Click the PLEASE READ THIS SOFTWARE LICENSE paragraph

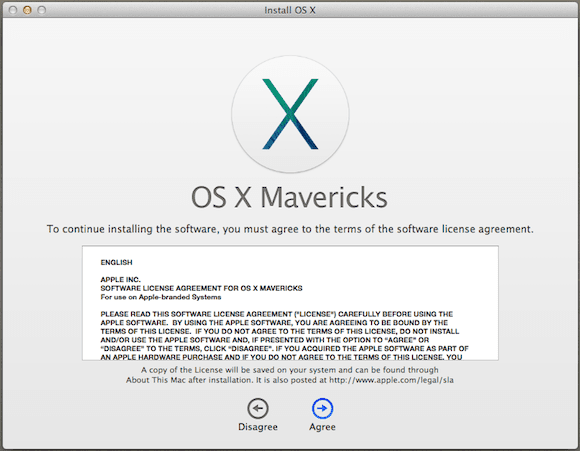coord(284,336)
